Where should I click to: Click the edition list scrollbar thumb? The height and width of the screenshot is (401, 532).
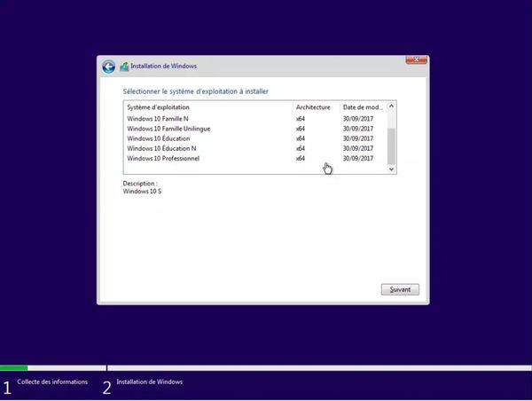click(x=391, y=146)
